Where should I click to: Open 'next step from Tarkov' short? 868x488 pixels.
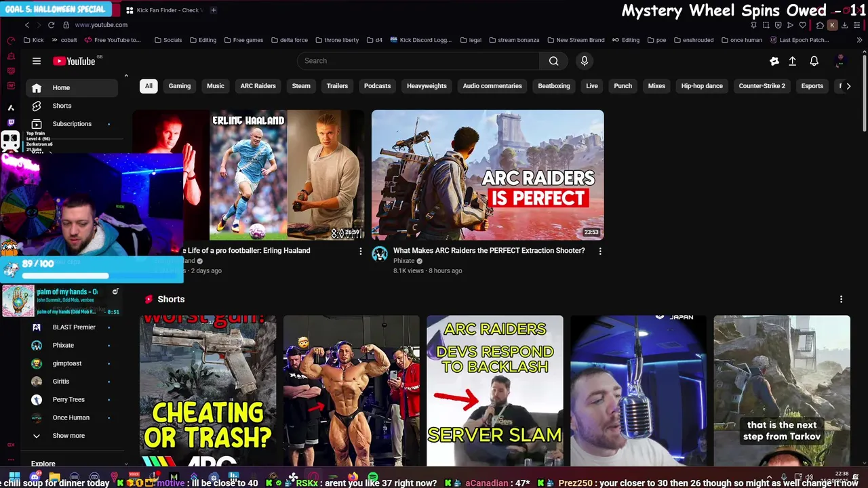pos(782,391)
